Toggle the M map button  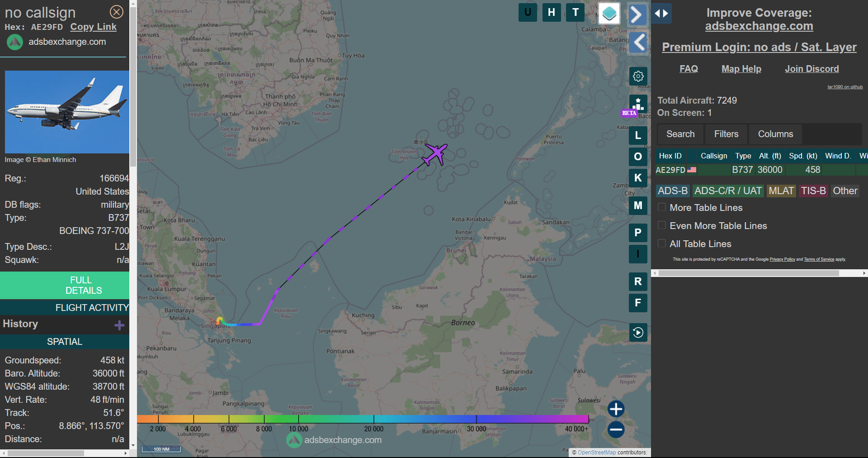point(638,205)
